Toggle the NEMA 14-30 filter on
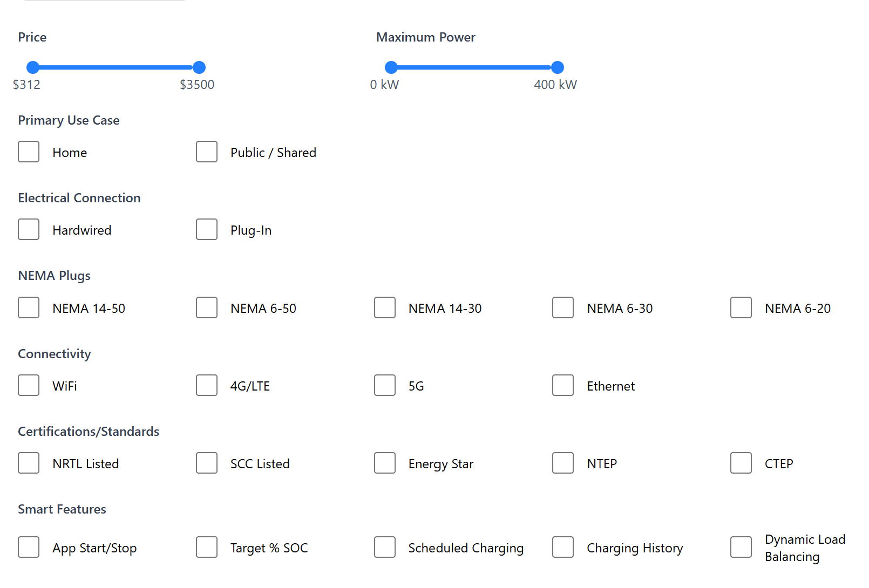This screenshot has width=869, height=588. click(384, 307)
